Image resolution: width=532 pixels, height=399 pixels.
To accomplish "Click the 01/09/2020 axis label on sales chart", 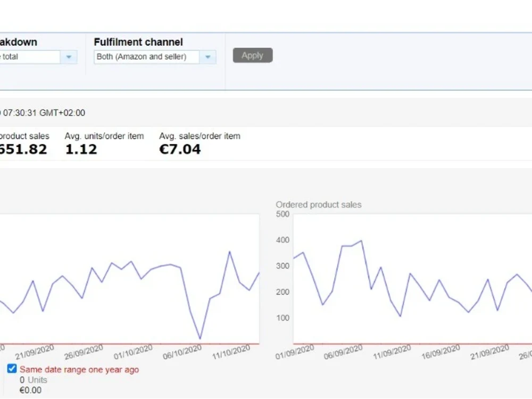I will [295, 352].
